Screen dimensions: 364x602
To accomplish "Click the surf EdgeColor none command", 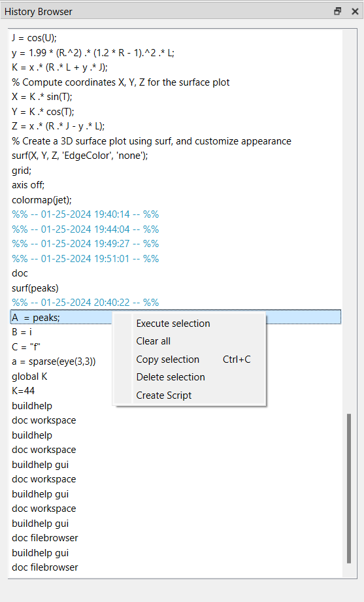I will (x=80, y=156).
